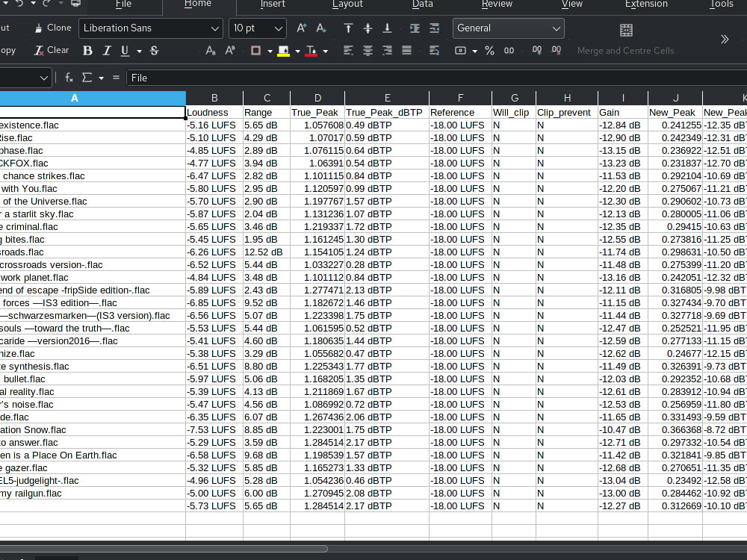
Task: Toggle wrap text for the cell
Action: (x=434, y=50)
